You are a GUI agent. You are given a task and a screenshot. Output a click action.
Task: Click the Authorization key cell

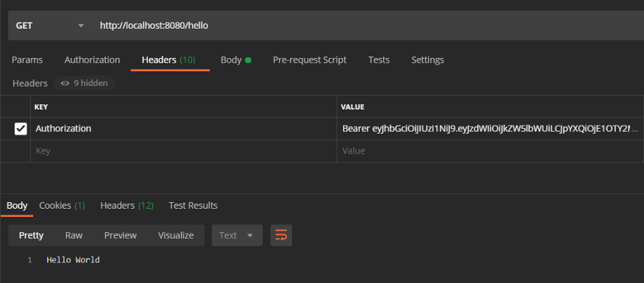(183, 129)
